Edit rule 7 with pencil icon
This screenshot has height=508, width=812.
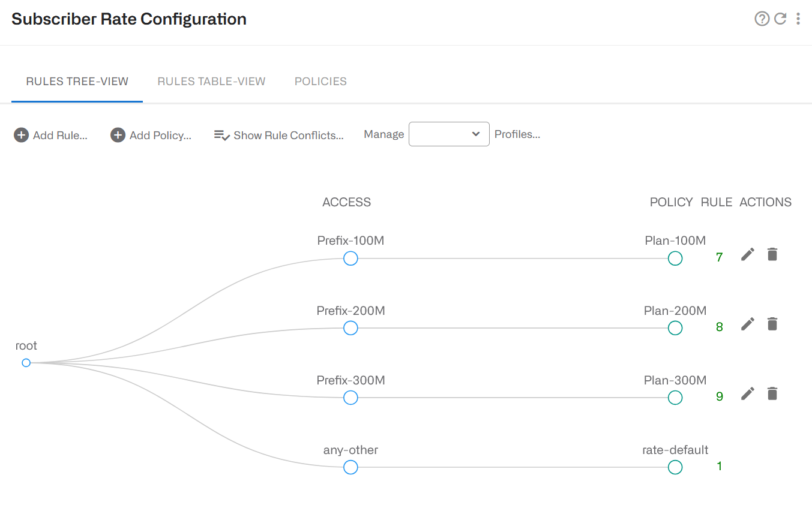click(x=747, y=255)
